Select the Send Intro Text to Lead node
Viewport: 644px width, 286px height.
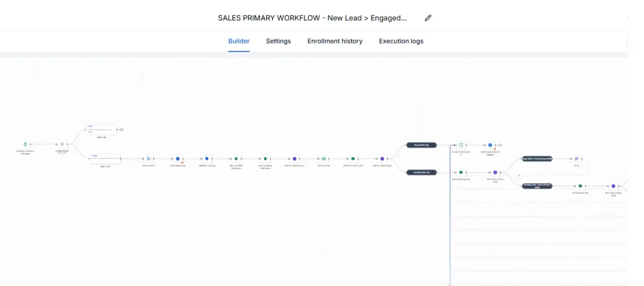[x=353, y=159]
